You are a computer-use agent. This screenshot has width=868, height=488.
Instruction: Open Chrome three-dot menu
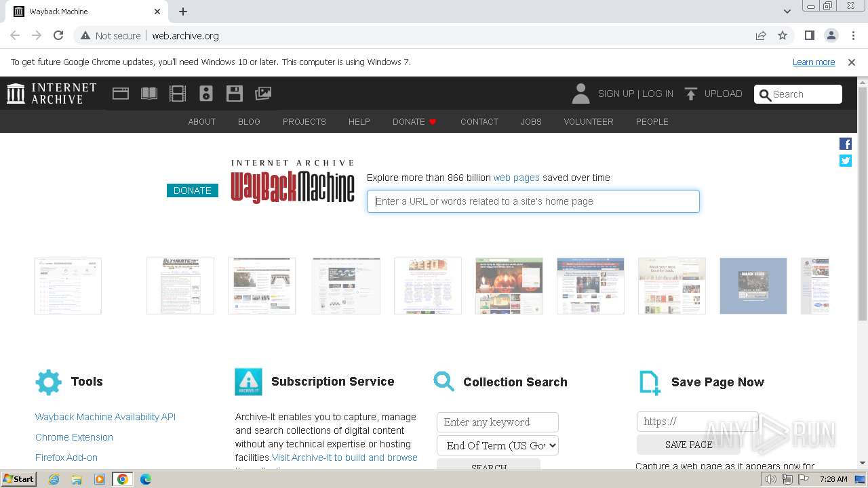pos(853,35)
